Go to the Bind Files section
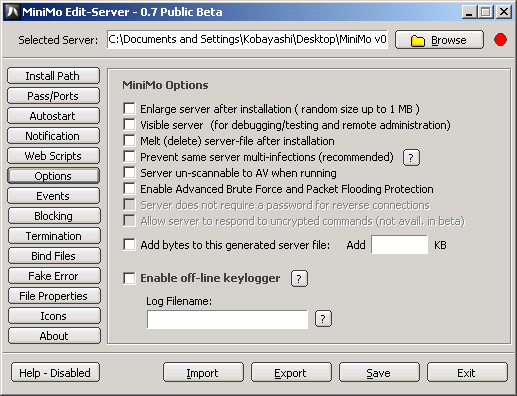Image resolution: width=517 pixels, height=396 pixels. click(54, 256)
